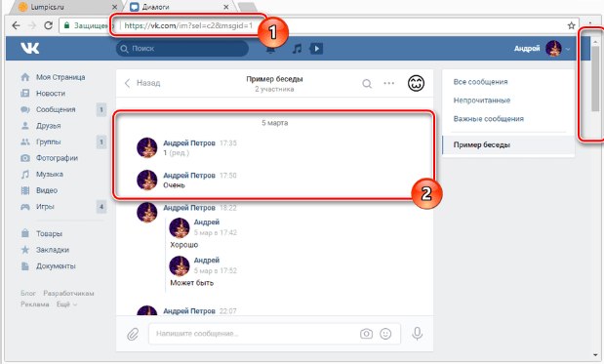The height and width of the screenshot is (364, 604).
Task: Open the Все сообщения filter
Action: click(480, 82)
